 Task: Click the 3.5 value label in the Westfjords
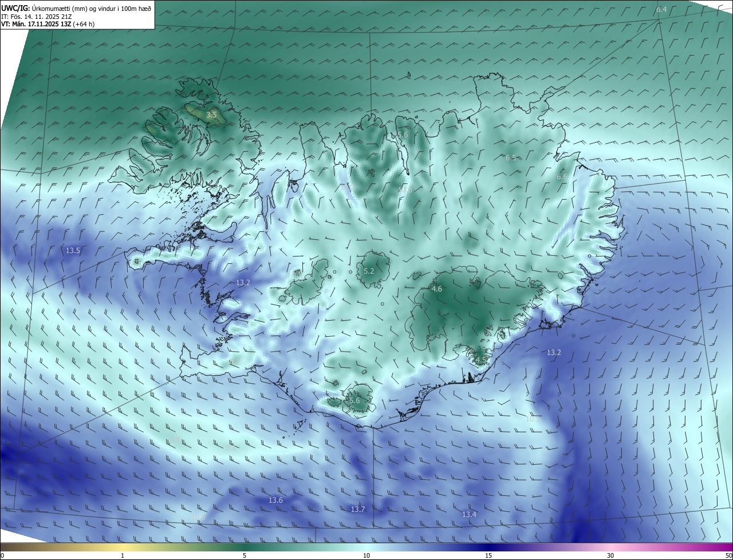click(x=211, y=115)
